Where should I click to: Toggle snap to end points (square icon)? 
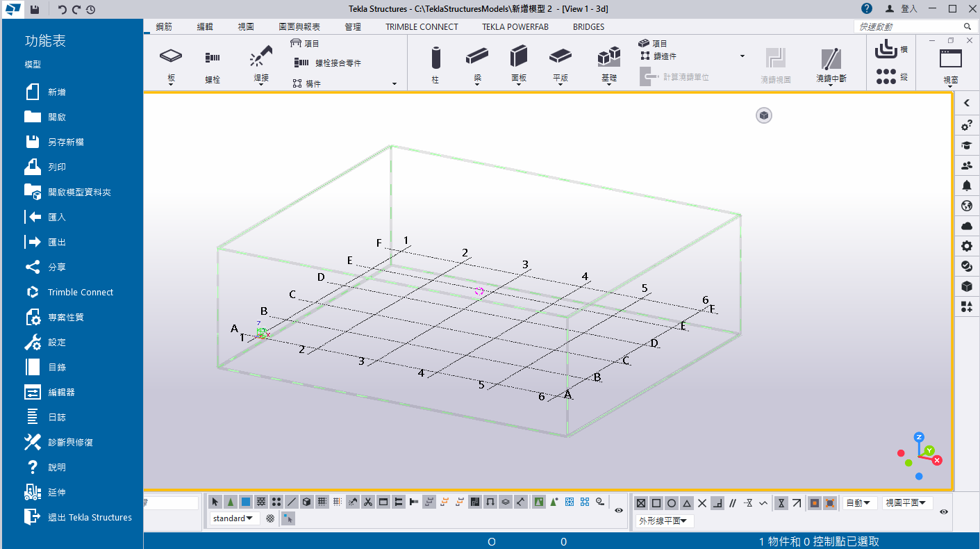pyautogui.click(x=656, y=502)
